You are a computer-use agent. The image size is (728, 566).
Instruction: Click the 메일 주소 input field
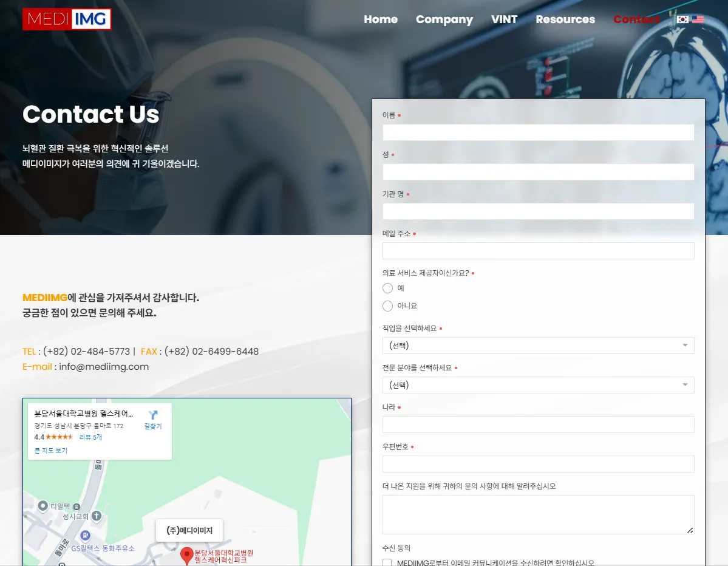tap(538, 251)
